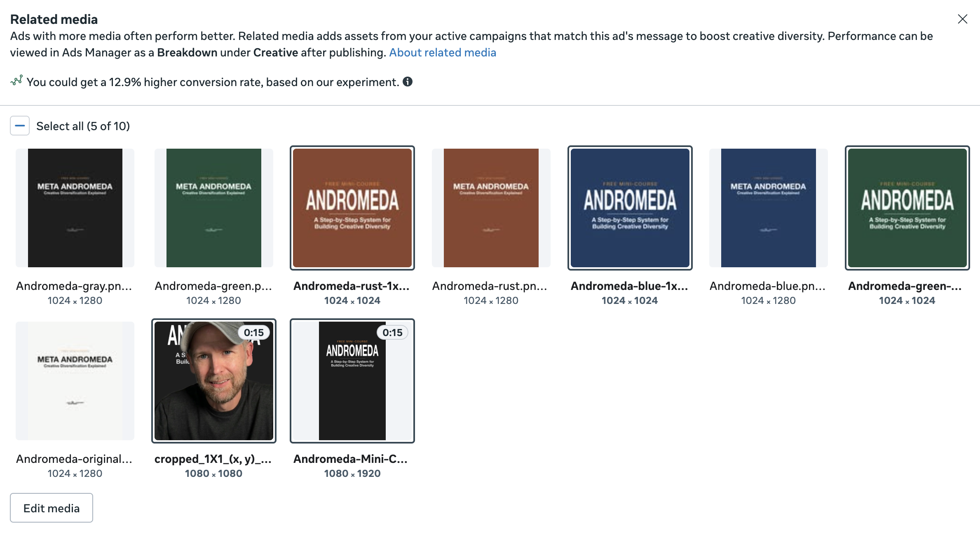Viewport: 980px width, 537px height.
Task: Select the Andromeda-blue.png portrait thumbnail
Action: [x=768, y=208]
